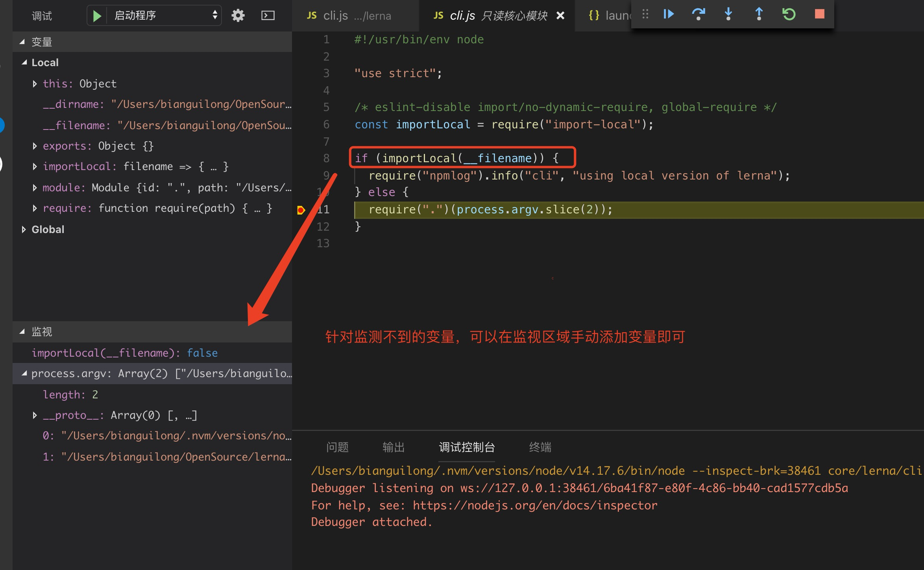This screenshot has height=570, width=924.
Task: Click the nodejs.org inspector docs link
Action: (535, 505)
